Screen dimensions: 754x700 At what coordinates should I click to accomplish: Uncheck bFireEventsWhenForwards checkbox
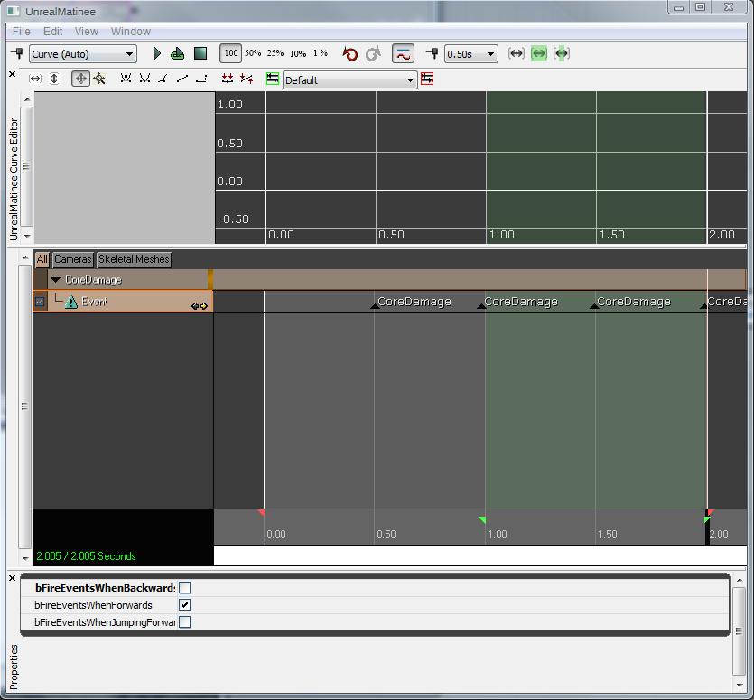coord(185,605)
